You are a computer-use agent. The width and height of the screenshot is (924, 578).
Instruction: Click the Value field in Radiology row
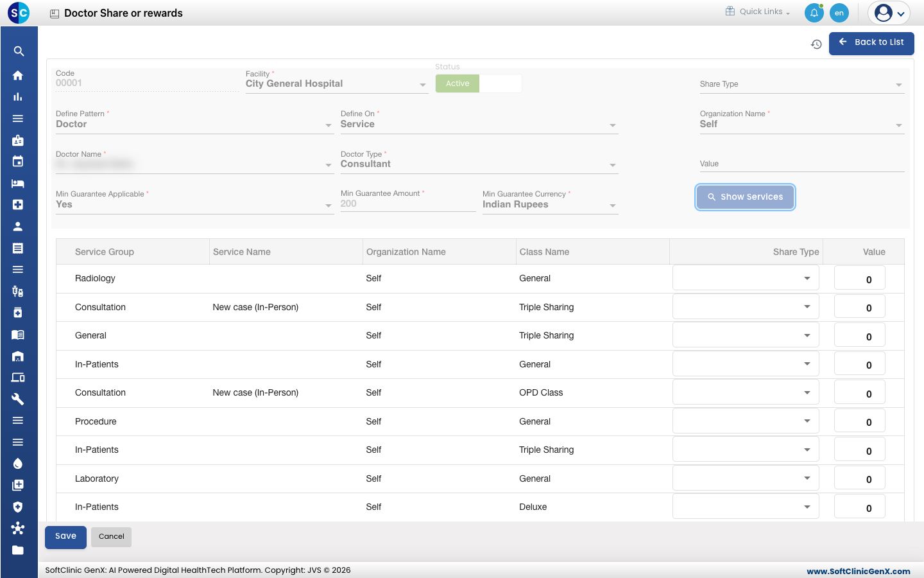860,279
